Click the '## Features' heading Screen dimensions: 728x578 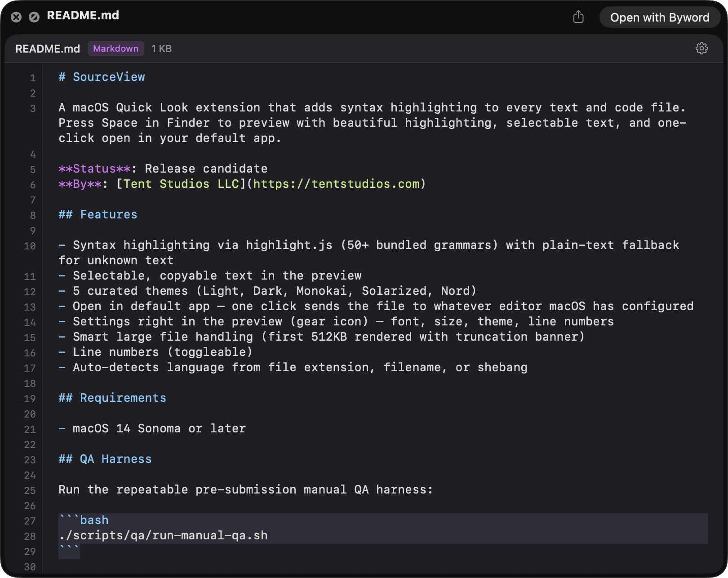coord(98,214)
